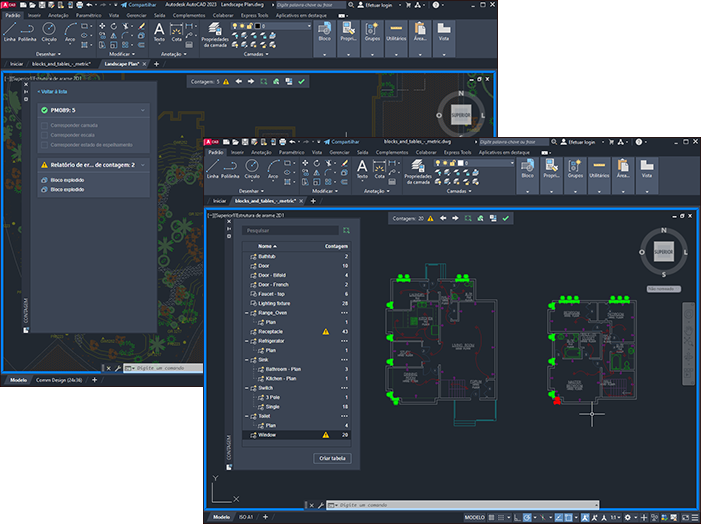Open layer dropdown in front window ribbon
The width and height of the screenshot is (701, 524).
[x=512, y=163]
